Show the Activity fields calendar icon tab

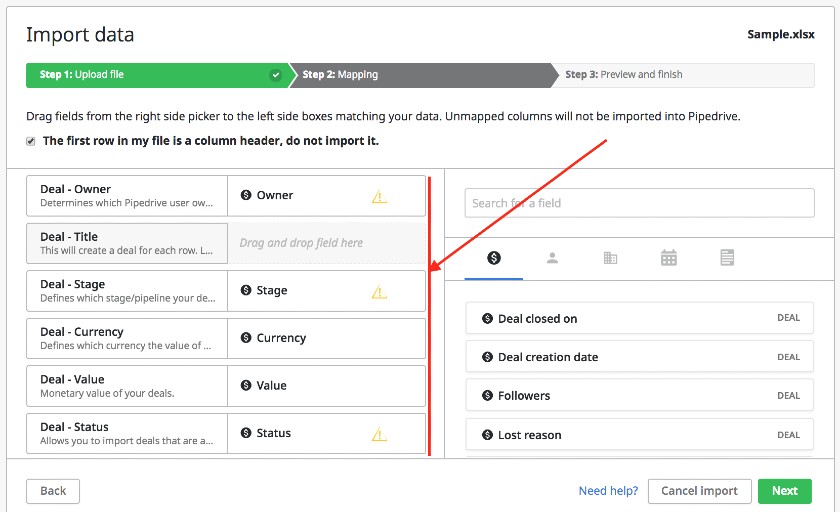[x=669, y=258]
